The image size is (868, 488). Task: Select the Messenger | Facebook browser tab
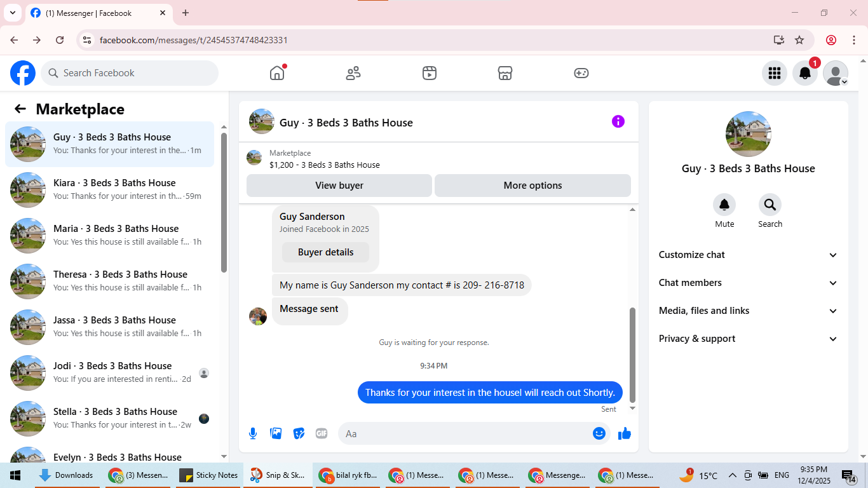click(x=98, y=13)
